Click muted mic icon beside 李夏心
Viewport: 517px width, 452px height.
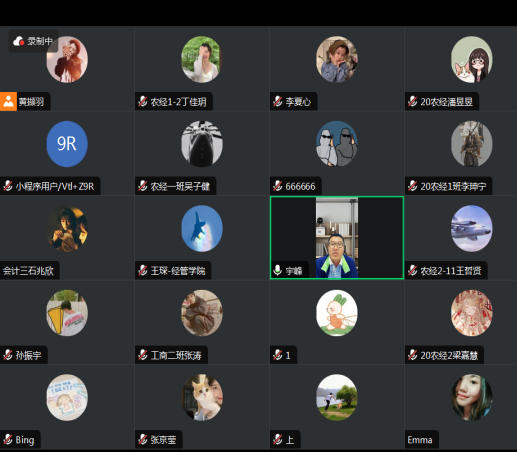point(278,101)
